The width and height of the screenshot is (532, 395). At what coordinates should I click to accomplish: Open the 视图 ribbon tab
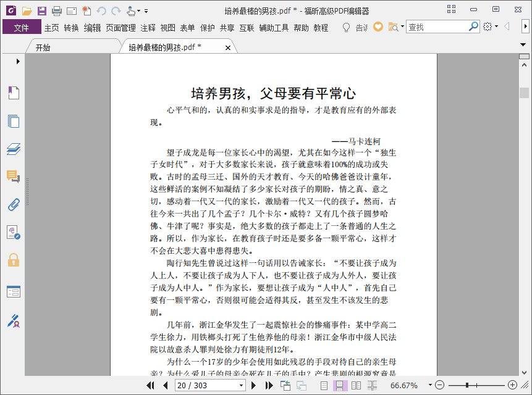[167, 27]
